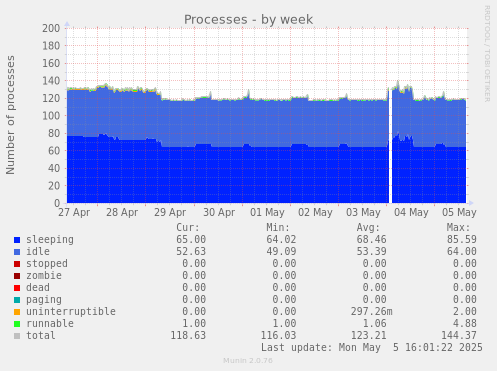Image resolution: width=497 pixels, height=371 pixels.
Task: Click the 'Cur:' column header
Action: click(x=188, y=228)
